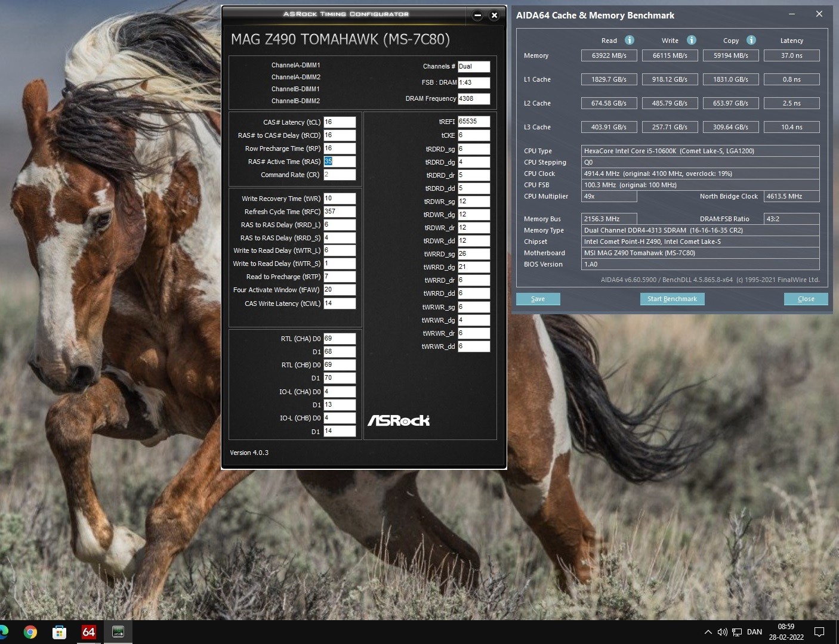Click the info icon beside Read column

point(629,40)
